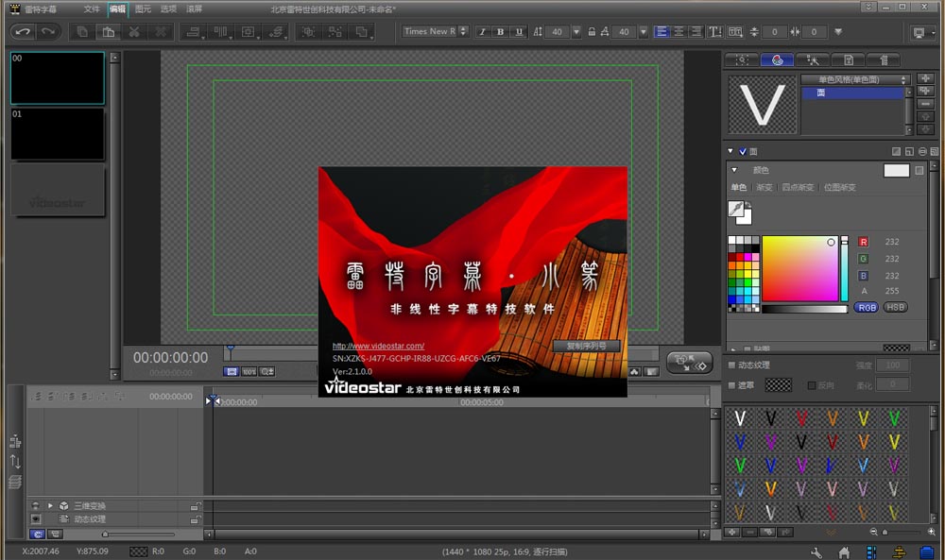Screen dimensions: 945x560
Task: Open the 编辑 menu
Action: [117, 9]
